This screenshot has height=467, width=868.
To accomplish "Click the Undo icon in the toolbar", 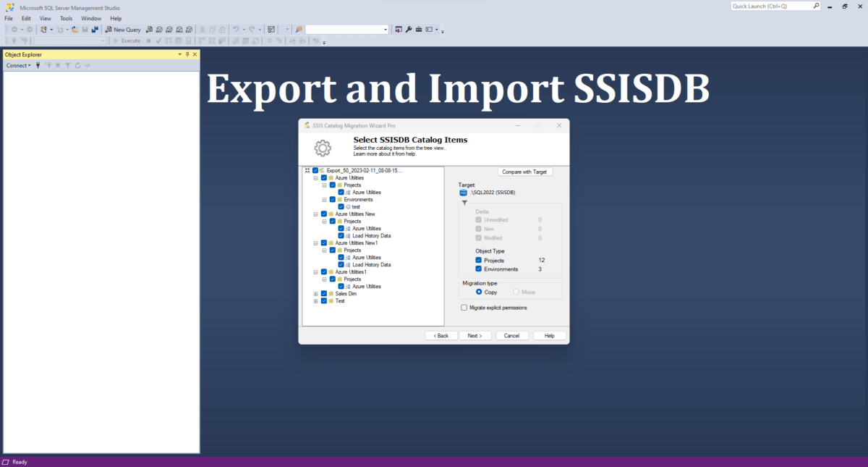I will coord(236,29).
